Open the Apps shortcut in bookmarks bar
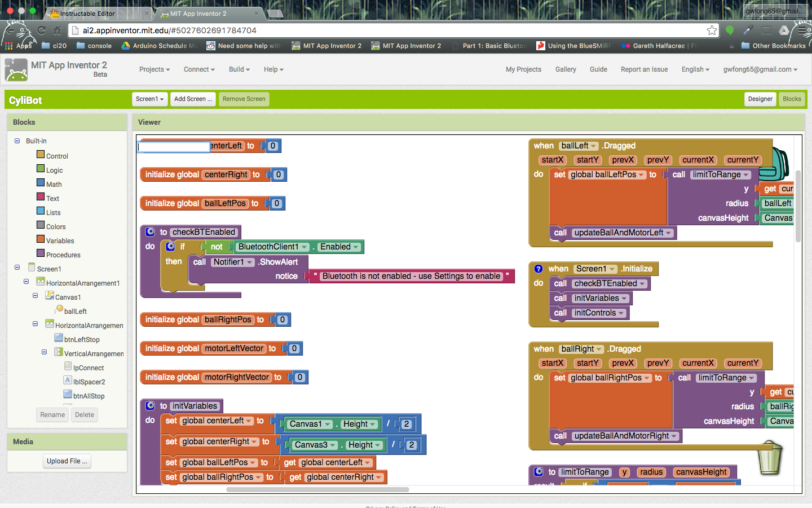The image size is (812, 508). (x=19, y=46)
